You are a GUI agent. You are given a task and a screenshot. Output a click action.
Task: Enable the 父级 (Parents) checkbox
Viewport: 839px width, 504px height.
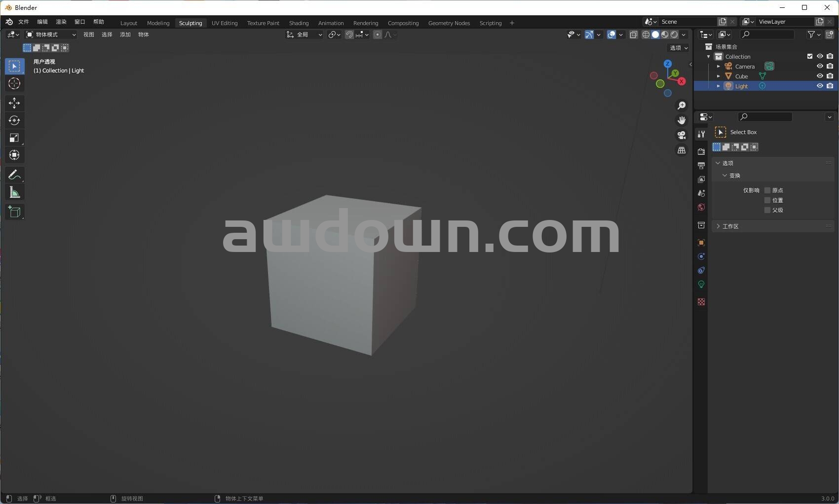[x=767, y=210]
